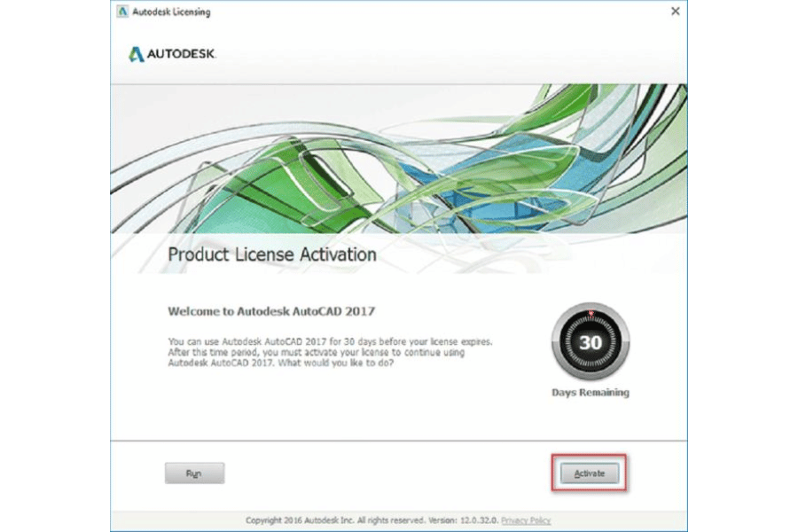This screenshot has width=798, height=532.
Task: Click the number 30 inside the timer
Action: coord(591,343)
